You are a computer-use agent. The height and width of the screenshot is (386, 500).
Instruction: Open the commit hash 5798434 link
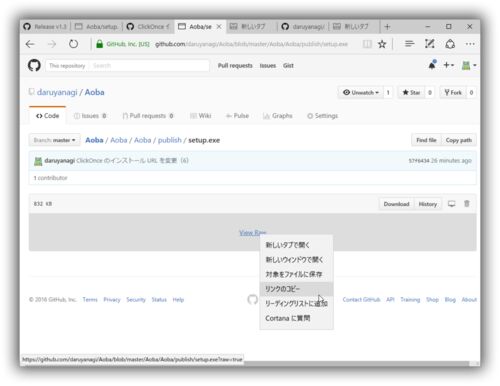[x=419, y=161]
